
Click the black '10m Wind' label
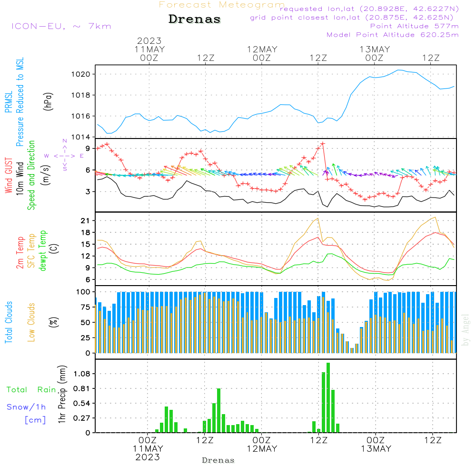pos(20,178)
